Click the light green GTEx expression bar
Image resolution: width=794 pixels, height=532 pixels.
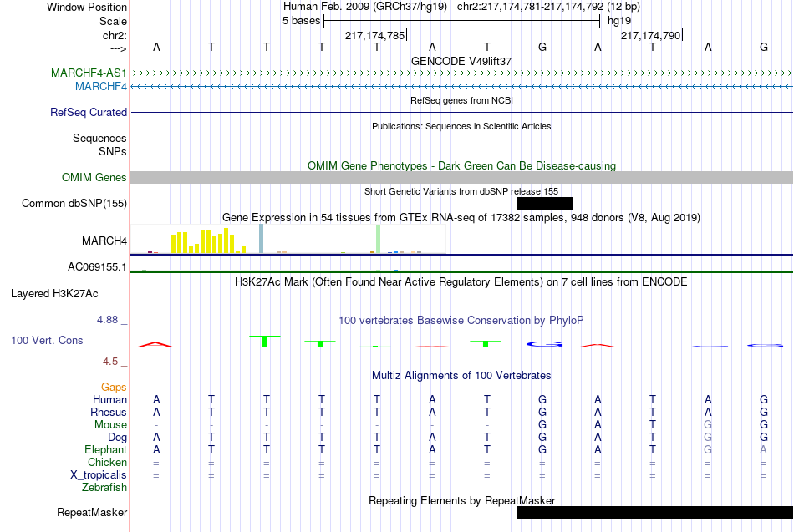tap(379, 239)
